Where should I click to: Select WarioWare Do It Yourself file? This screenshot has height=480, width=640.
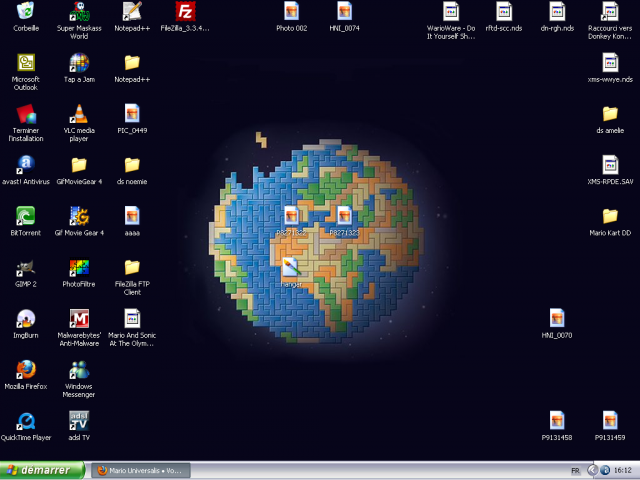pos(451,11)
